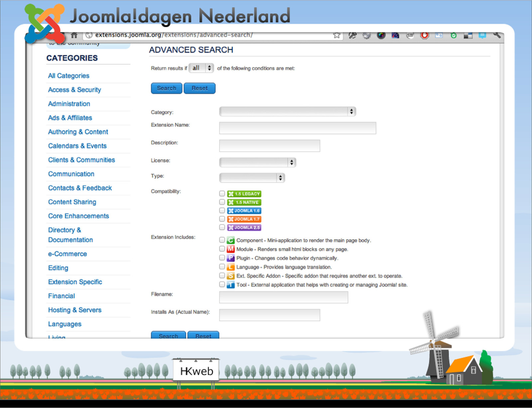The image size is (532, 410).
Task: Click the round color wheel extension icon
Action: (381, 35)
